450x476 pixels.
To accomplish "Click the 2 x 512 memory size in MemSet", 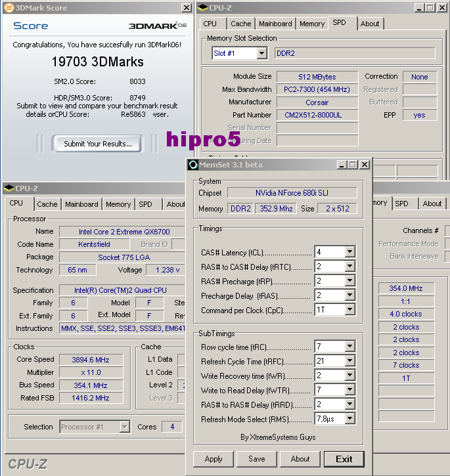I will pyautogui.click(x=337, y=209).
